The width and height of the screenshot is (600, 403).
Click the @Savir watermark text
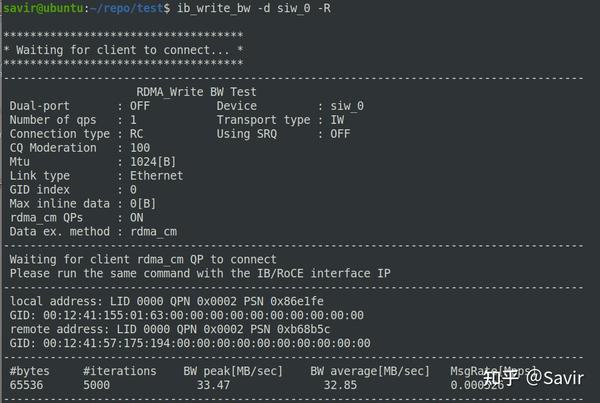[x=556, y=377]
